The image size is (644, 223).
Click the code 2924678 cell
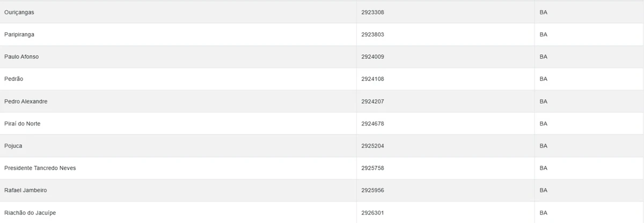tap(372, 124)
